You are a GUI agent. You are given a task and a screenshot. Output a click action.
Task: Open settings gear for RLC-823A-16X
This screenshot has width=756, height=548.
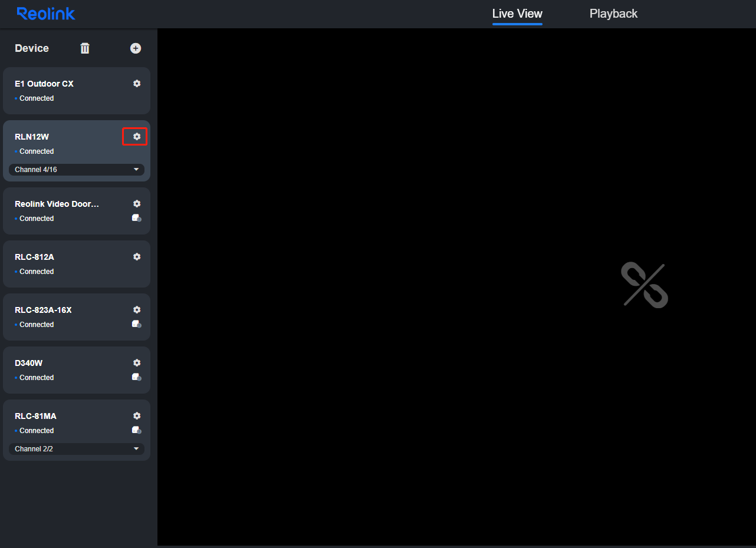pos(137,310)
